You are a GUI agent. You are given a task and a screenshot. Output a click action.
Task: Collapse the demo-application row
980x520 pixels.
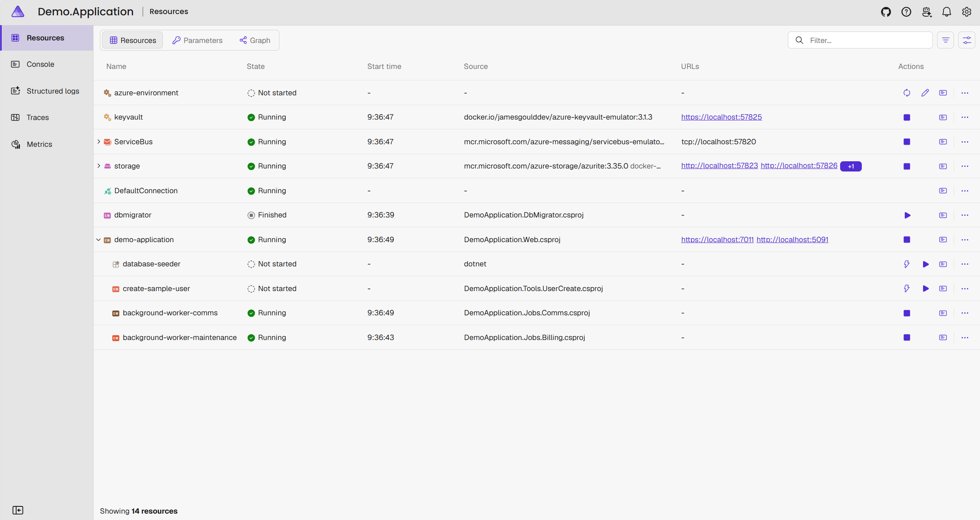pos(99,240)
